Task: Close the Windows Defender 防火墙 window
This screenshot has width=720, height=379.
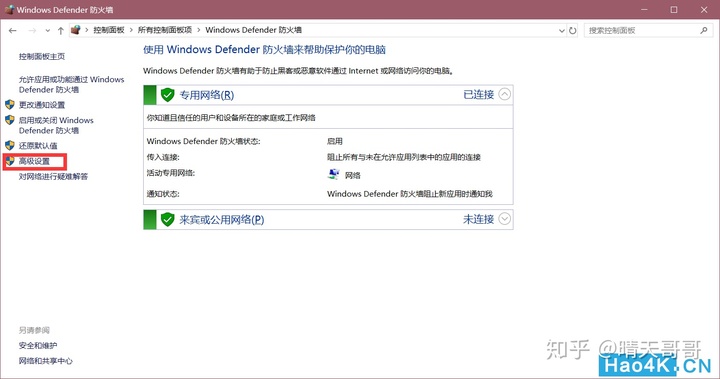Action: (704, 10)
